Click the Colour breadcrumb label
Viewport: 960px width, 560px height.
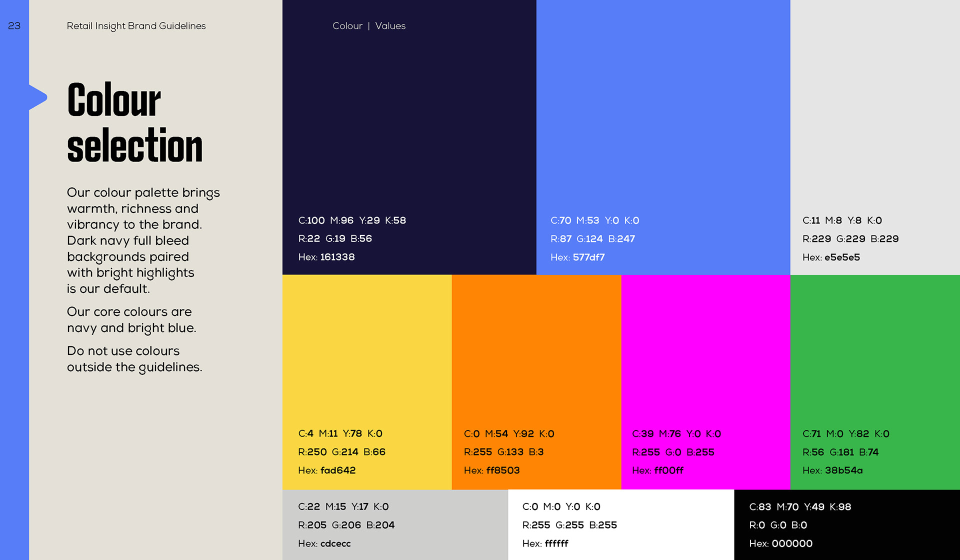pos(347,26)
